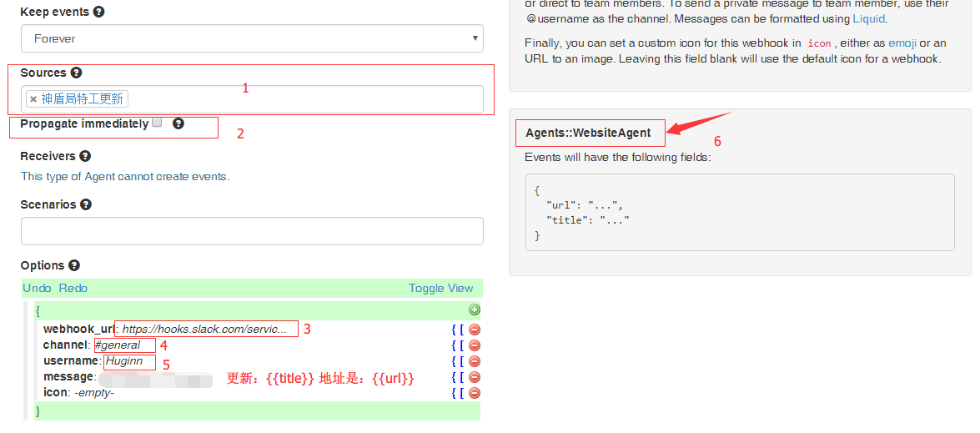
Task: Open the Keep events Forever dropdown
Action: pyautogui.click(x=252, y=38)
